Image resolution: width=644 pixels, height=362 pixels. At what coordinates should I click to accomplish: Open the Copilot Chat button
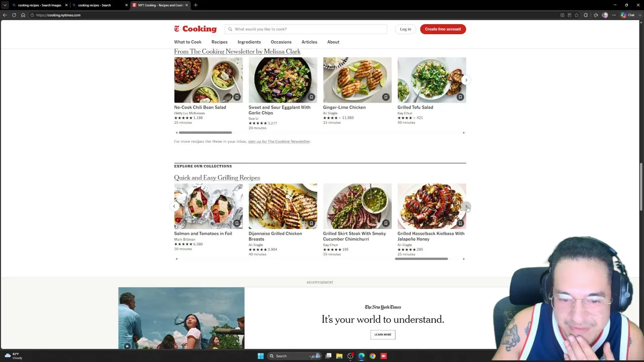tap(627, 15)
